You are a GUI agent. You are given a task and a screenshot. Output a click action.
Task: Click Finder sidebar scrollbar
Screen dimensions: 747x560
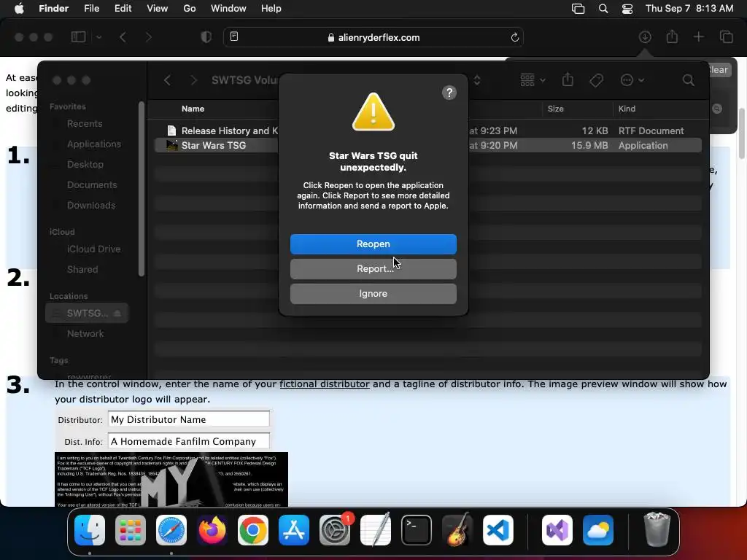141,189
